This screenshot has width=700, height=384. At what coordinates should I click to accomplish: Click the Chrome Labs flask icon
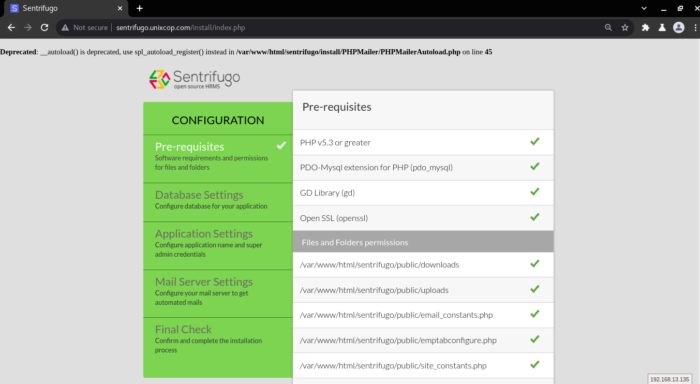click(662, 28)
